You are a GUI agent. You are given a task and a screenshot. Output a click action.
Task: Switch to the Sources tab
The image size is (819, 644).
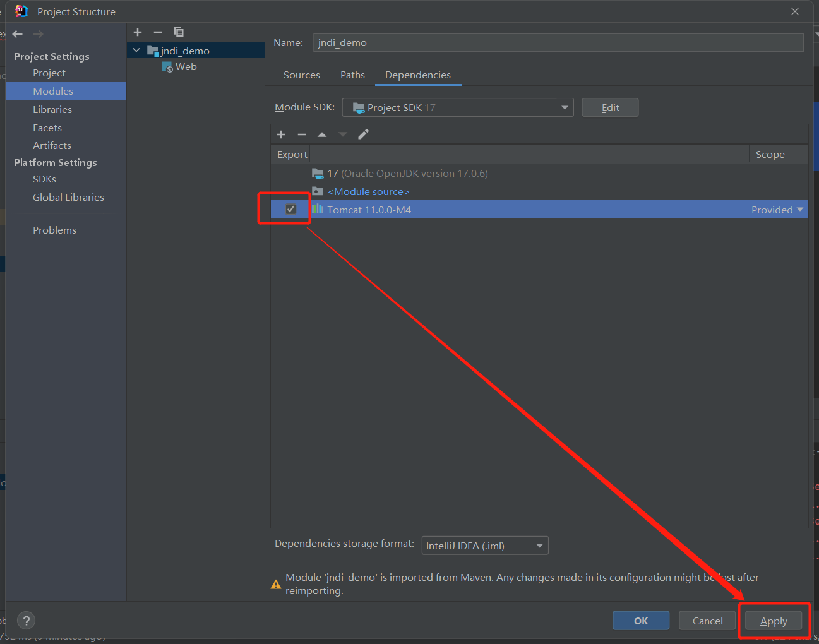coord(302,75)
